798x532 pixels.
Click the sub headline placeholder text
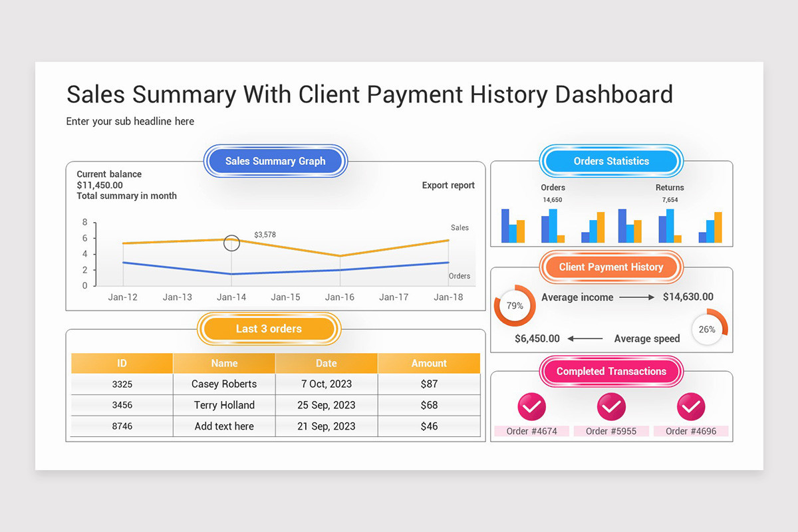pos(130,122)
